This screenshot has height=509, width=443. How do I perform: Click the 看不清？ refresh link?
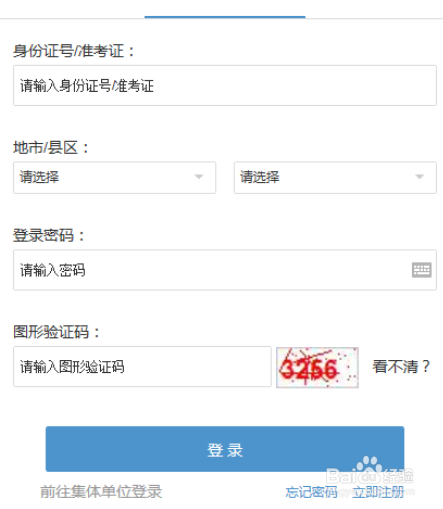[x=401, y=367]
